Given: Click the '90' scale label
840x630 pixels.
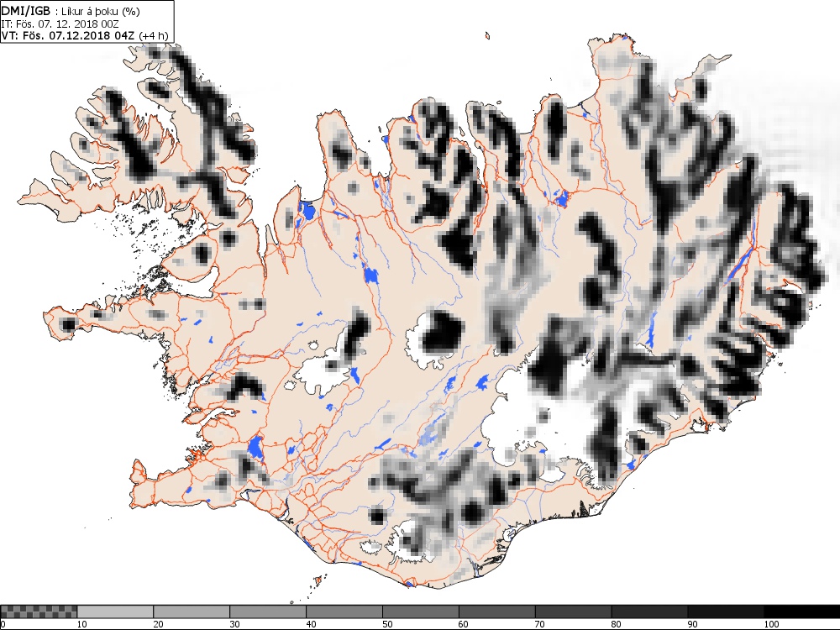Looking at the screenshot, I should coord(693,624).
